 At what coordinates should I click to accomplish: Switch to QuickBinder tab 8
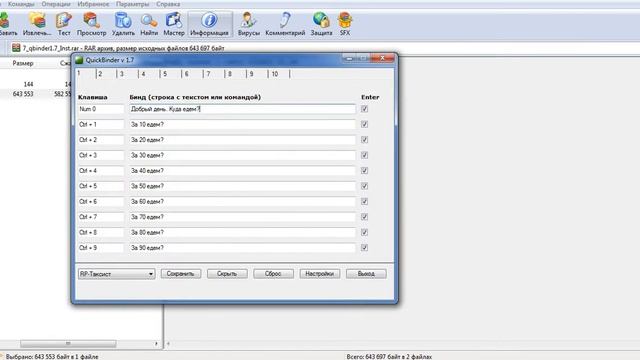[x=236, y=74]
